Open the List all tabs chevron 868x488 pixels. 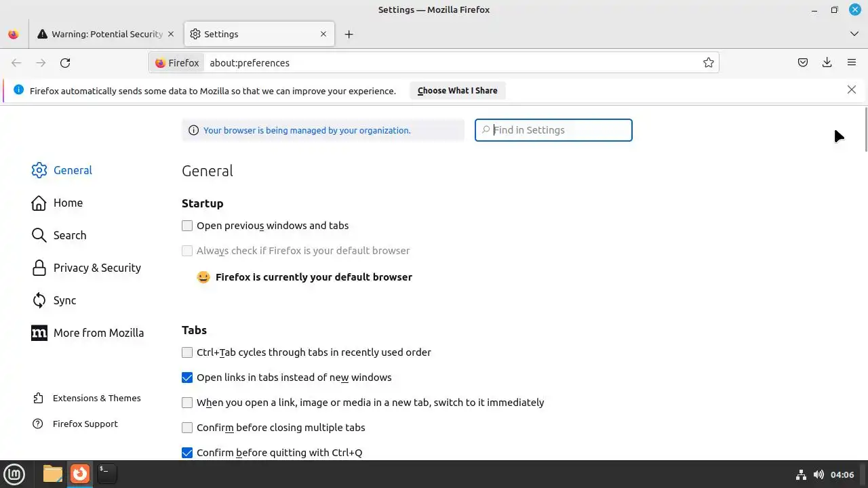tap(854, 34)
